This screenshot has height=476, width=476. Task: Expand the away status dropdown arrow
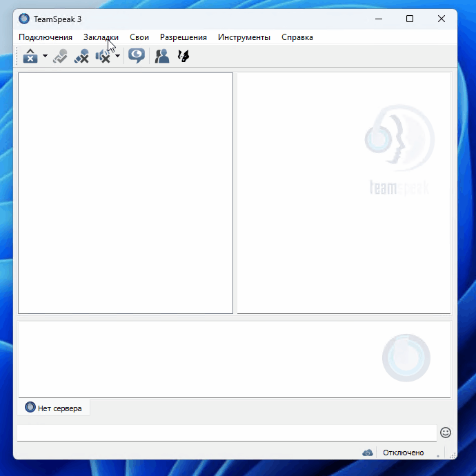pyautogui.click(x=45, y=56)
